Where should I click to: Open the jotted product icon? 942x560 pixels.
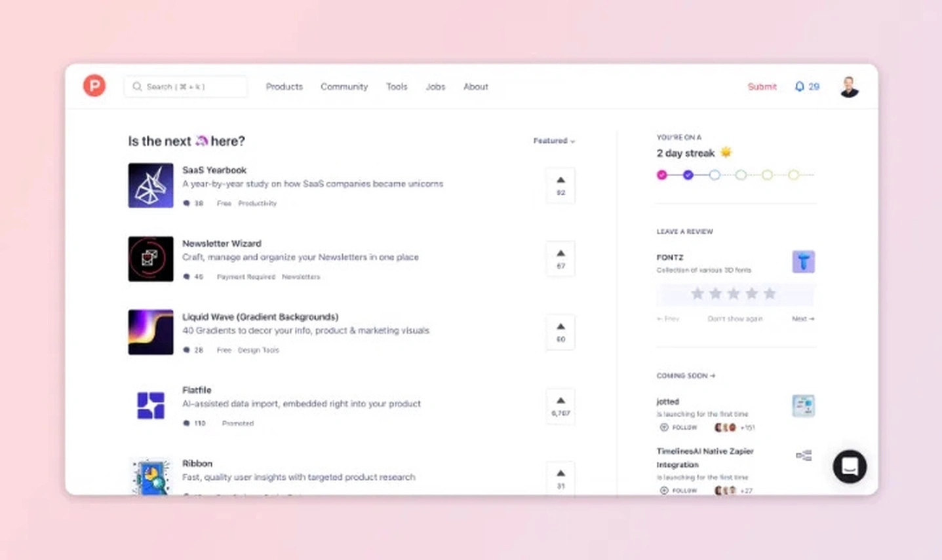coord(803,406)
